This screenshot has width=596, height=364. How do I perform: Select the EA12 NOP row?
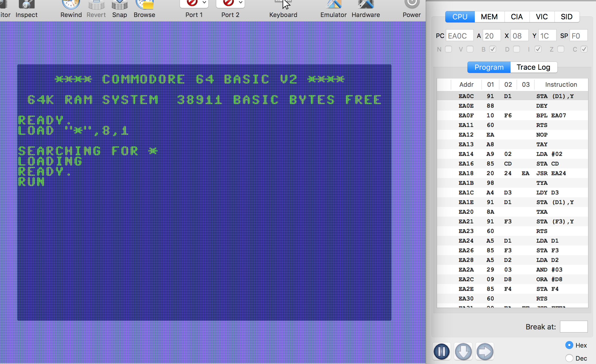click(512, 135)
